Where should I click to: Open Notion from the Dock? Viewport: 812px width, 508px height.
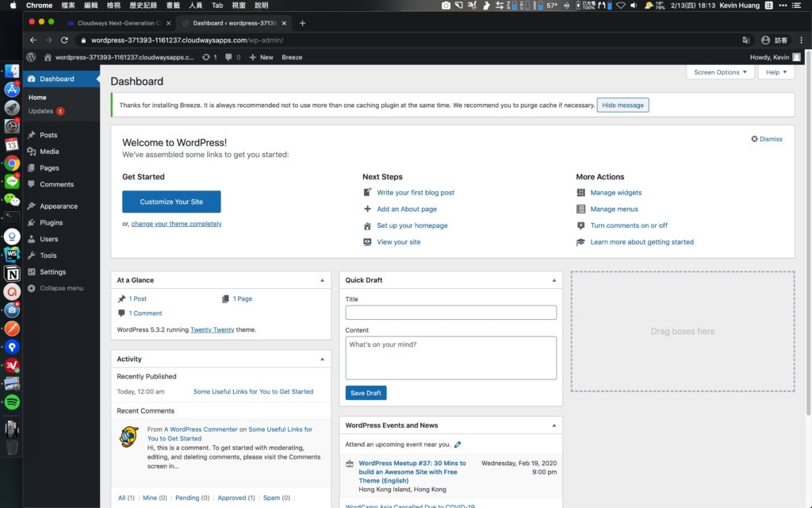click(12, 274)
